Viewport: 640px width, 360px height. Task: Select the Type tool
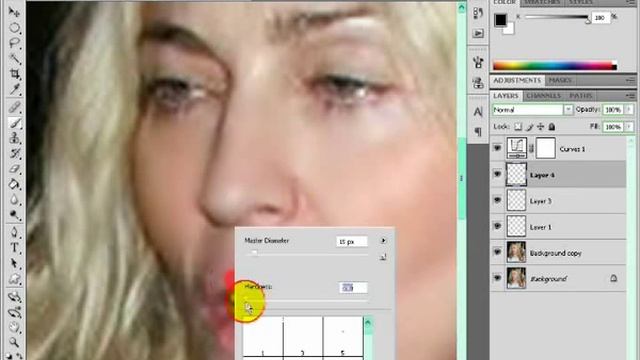tap(14, 248)
